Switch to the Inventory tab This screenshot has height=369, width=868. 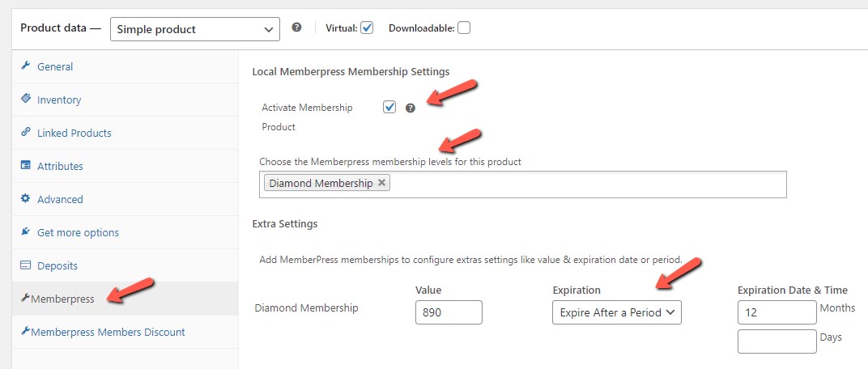point(126,100)
